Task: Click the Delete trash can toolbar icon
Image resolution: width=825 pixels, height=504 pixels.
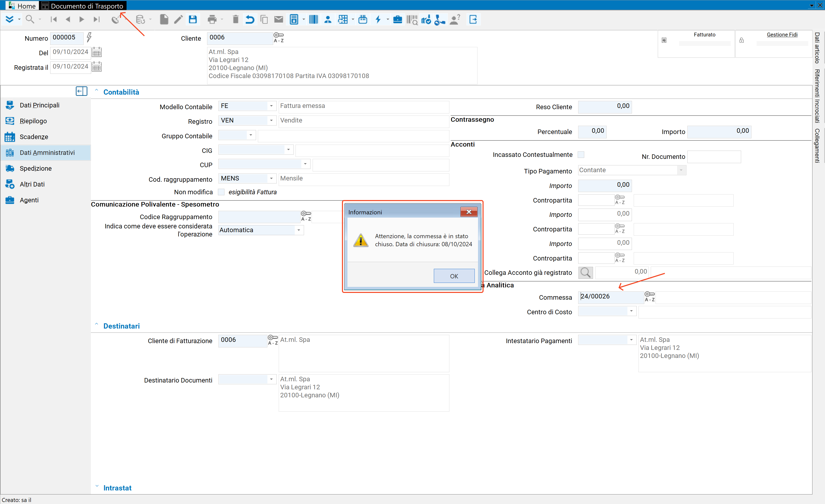Action: [x=235, y=19]
